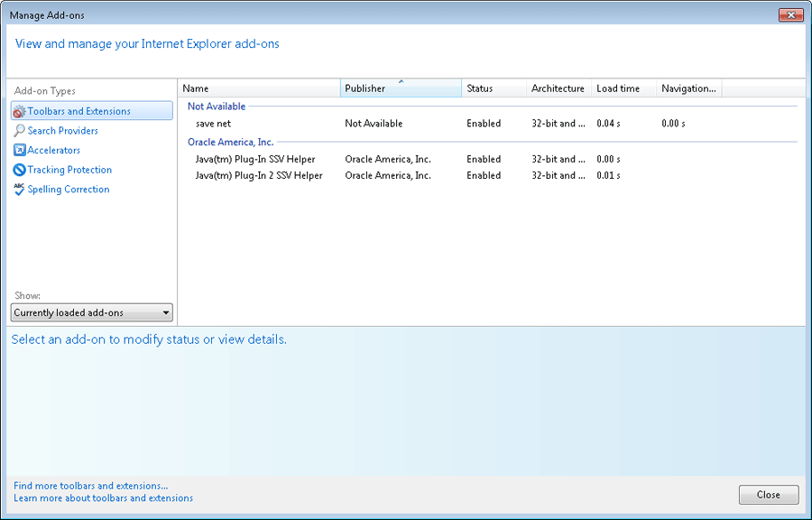Click the Architecture column header

558,88
